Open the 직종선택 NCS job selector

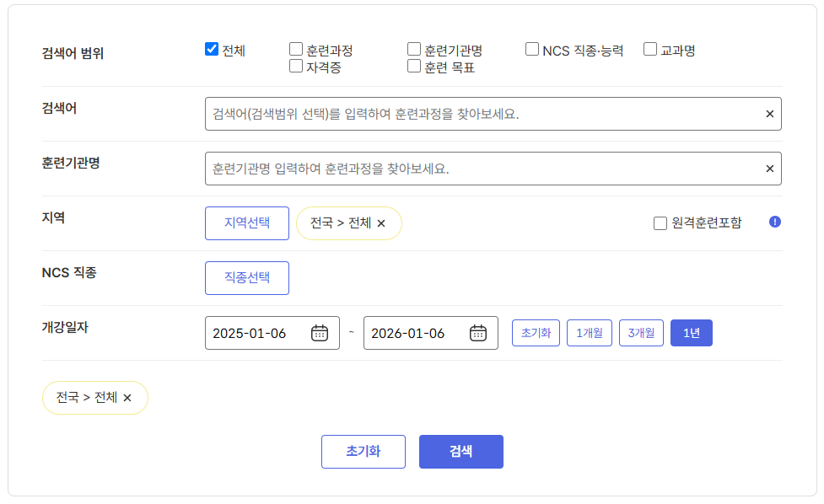point(246,277)
